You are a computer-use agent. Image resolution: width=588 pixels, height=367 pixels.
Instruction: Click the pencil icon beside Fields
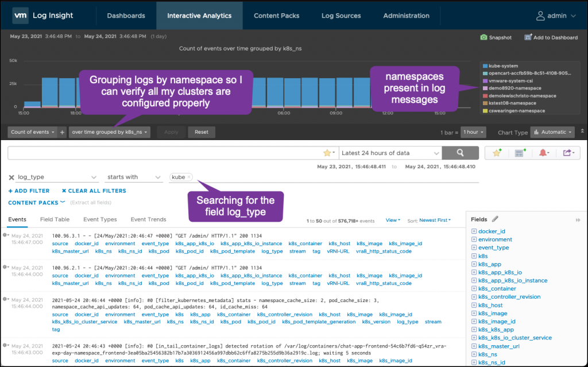point(496,219)
